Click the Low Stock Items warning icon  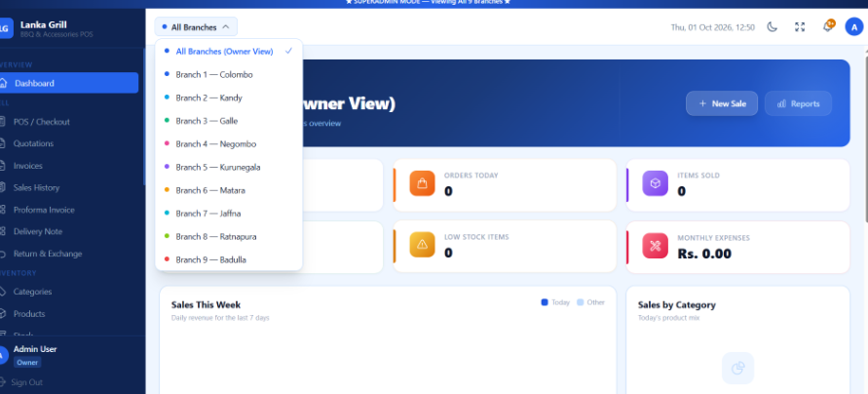[x=422, y=245]
